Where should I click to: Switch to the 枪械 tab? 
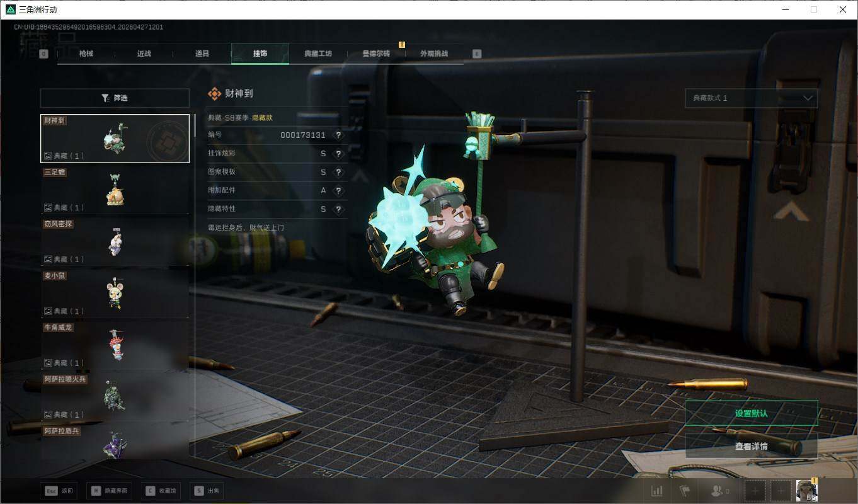click(x=86, y=54)
